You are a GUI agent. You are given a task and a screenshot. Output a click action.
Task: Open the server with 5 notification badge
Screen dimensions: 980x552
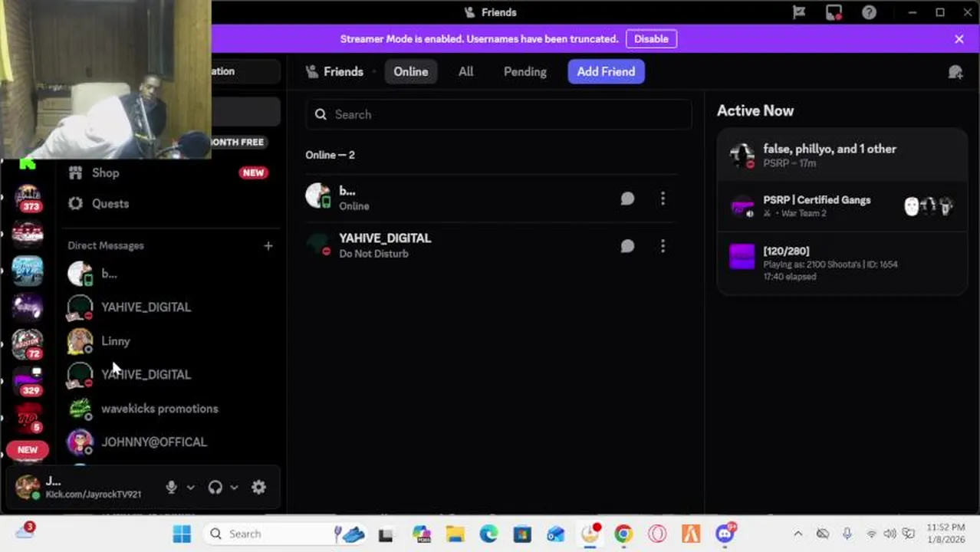[x=28, y=418]
